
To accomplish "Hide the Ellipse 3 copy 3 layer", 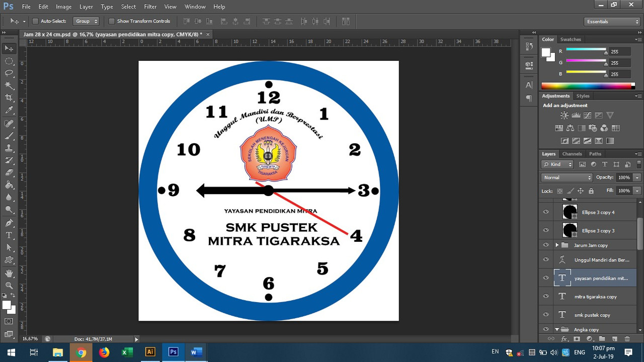I will point(546,230).
